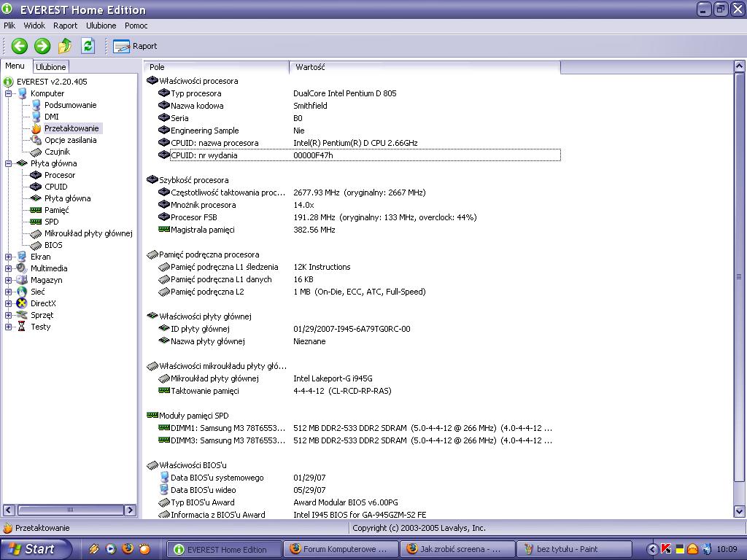Click the Opcje zasilania power icon
The image size is (747, 560).
click(x=36, y=140)
